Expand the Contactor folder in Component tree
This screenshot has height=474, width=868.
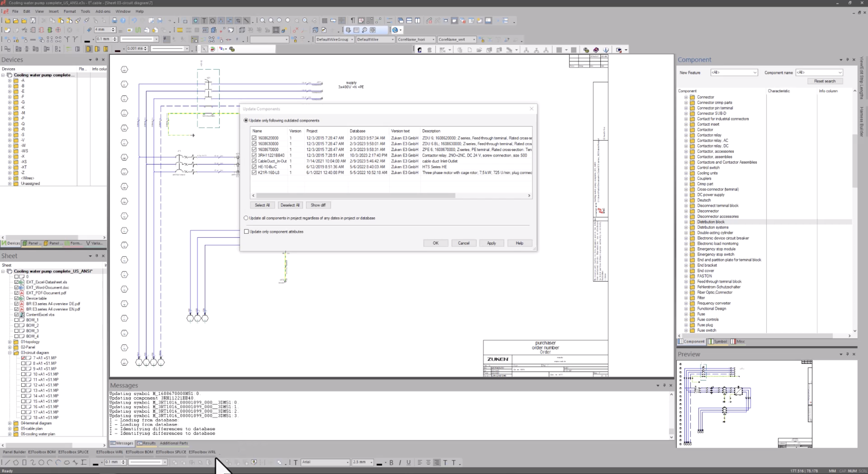click(x=686, y=130)
